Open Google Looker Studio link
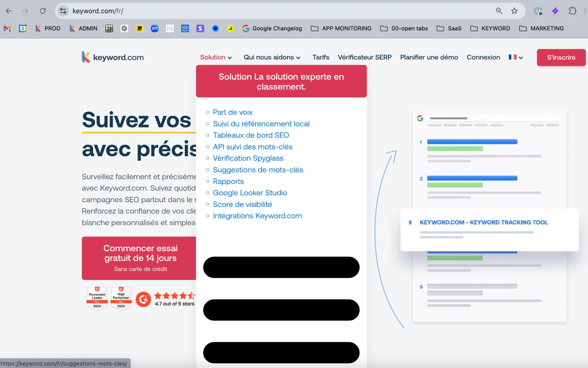The image size is (588, 368). coord(250,193)
